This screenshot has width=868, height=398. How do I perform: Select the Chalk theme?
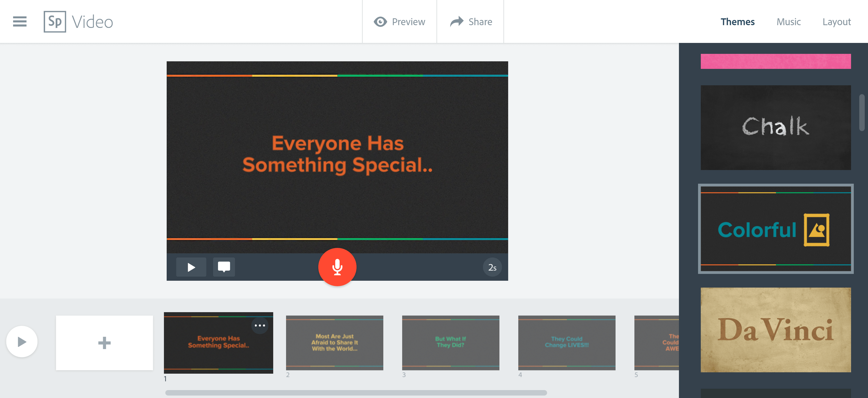click(775, 128)
